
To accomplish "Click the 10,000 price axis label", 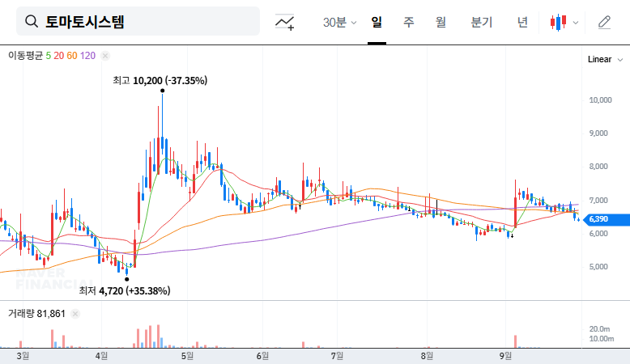I will [600, 100].
